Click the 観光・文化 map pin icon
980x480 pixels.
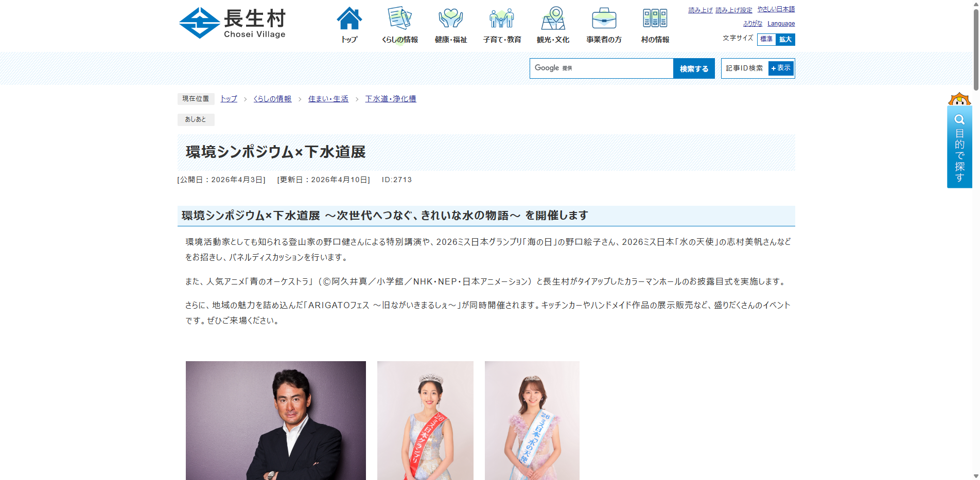553,19
